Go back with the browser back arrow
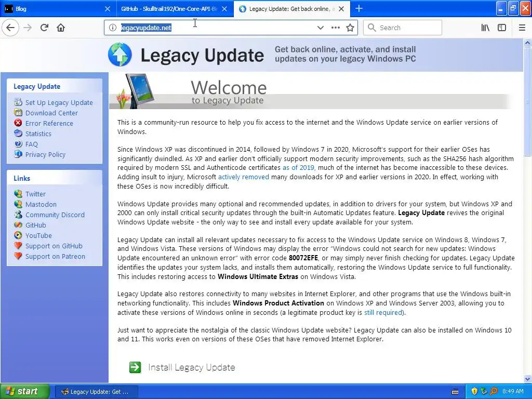This screenshot has height=399, width=532. [10, 28]
